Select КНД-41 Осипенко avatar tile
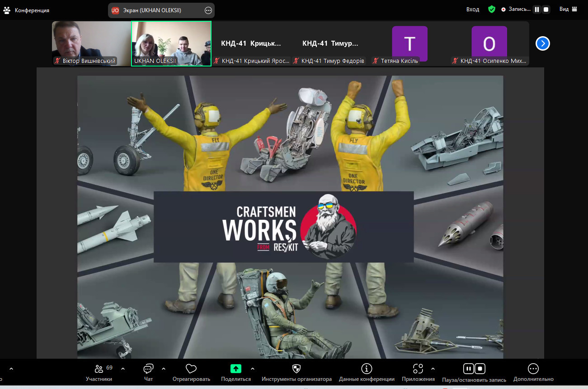Screen dimensions: 588x389 coord(489,43)
